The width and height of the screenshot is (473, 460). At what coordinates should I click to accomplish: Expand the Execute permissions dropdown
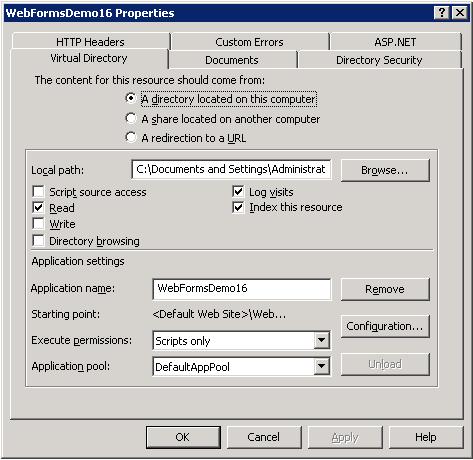(x=321, y=340)
